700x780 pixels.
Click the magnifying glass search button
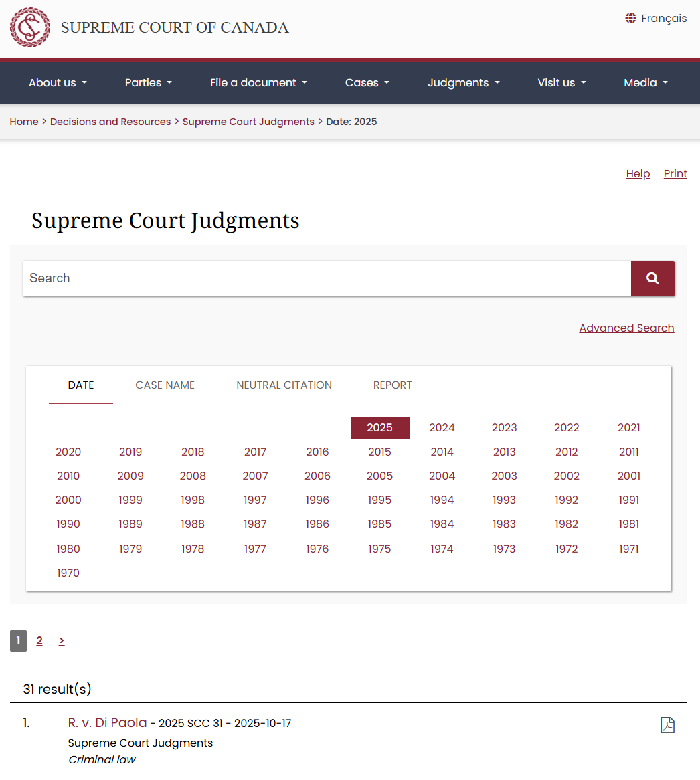coord(652,278)
